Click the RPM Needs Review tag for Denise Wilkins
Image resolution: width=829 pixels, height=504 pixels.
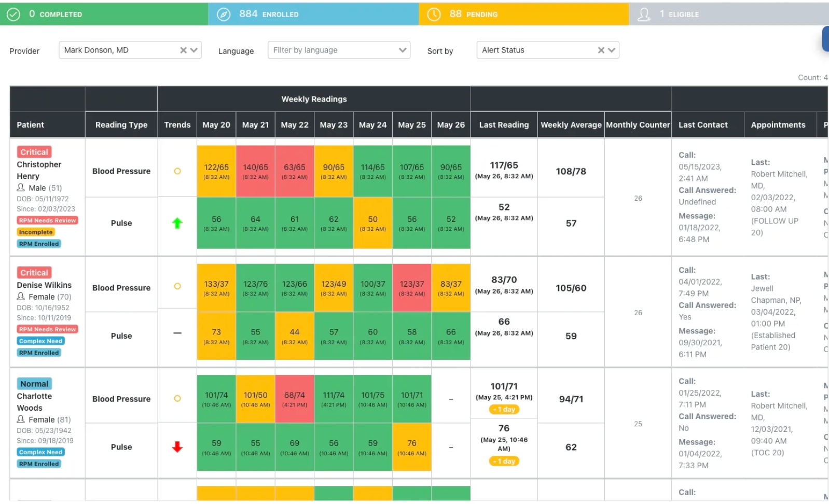click(x=47, y=329)
